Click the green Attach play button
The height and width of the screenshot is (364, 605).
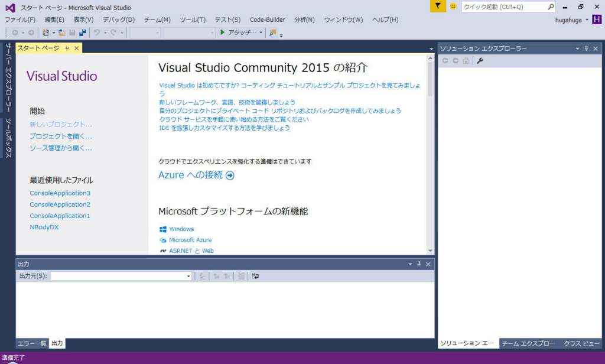tap(222, 32)
